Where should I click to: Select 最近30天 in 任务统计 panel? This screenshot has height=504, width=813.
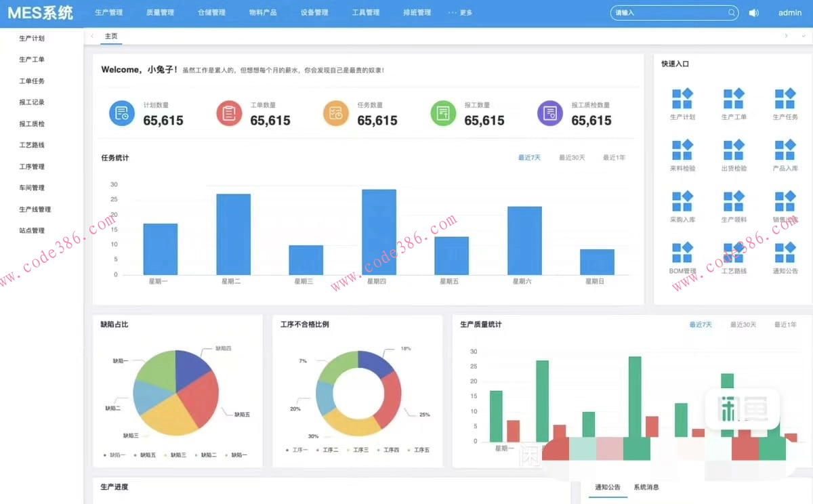pos(572,158)
